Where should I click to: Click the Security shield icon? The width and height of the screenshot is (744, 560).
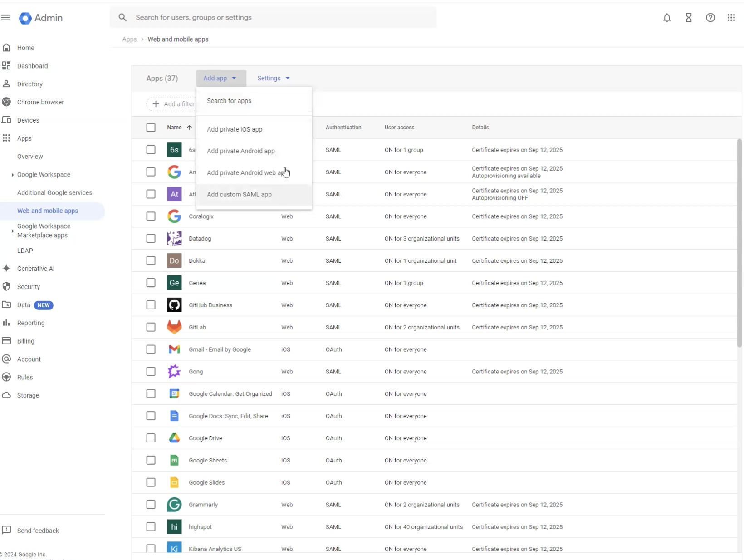coord(6,287)
